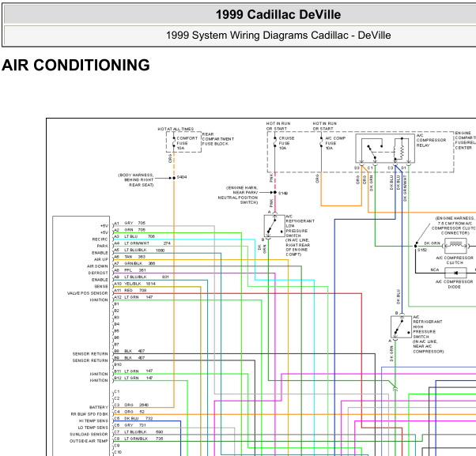Click the low pressure switch schematic symbol

274,226
